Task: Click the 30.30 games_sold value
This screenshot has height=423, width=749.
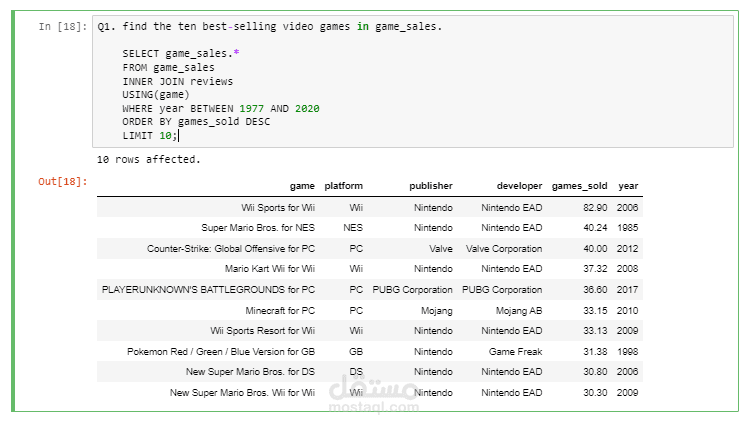Action: pyautogui.click(x=595, y=393)
